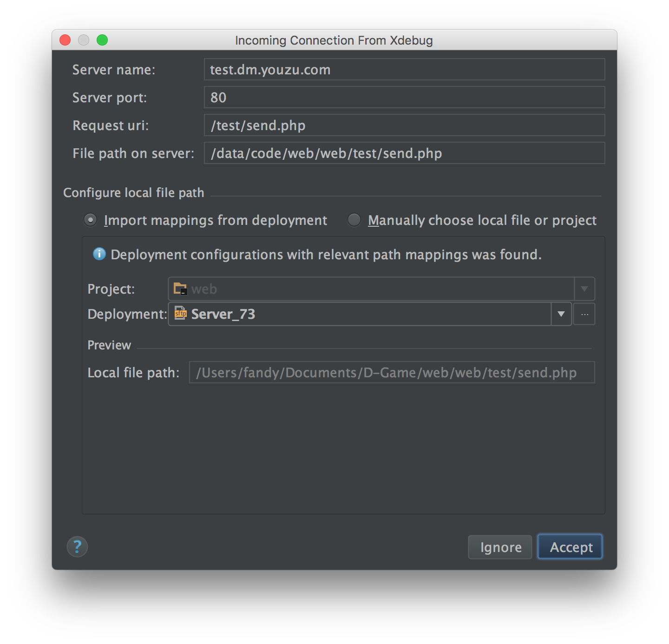The height and width of the screenshot is (644, 669).
Task: Click the Server name field
Action: [404, 70]
